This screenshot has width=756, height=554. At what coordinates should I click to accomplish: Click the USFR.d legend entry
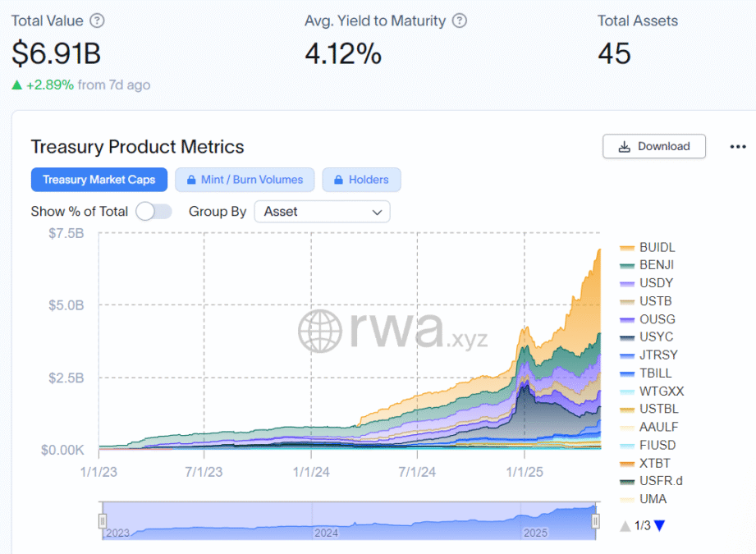point(652,481)
